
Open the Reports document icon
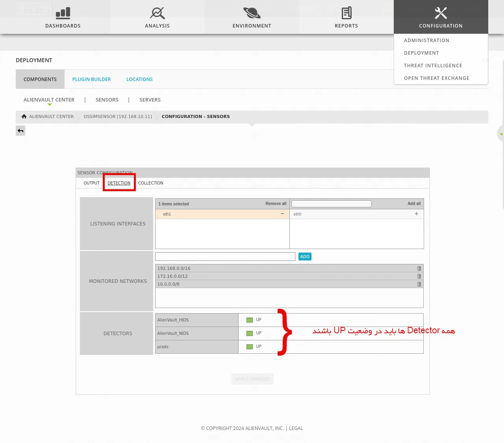pyautogui.click(x=346, y=13)
